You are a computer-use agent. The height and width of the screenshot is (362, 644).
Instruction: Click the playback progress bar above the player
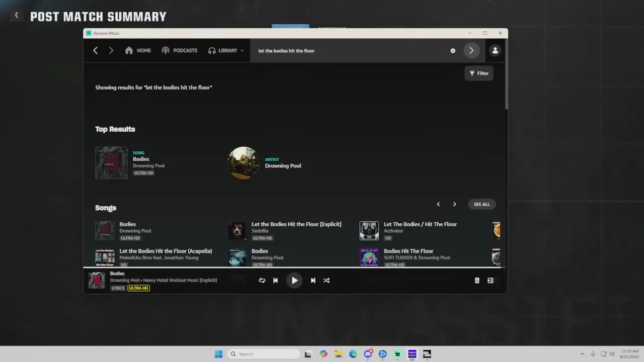coord(295,267)
